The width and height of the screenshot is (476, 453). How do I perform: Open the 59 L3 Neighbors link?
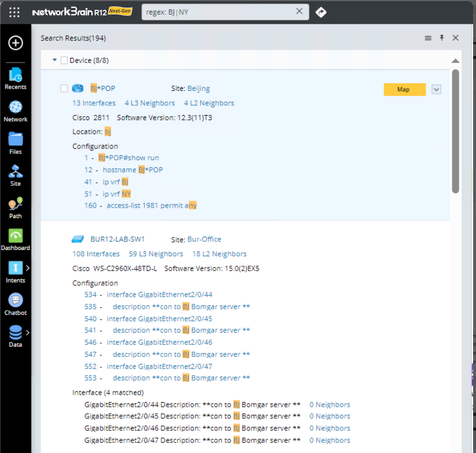(x=156, y=254)
